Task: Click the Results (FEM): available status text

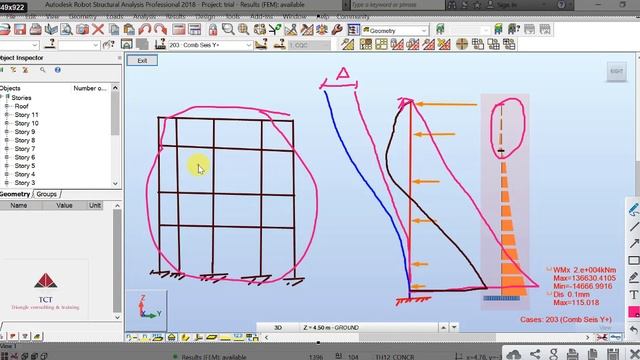Action: pyautogui.click(x=214, y=357)
